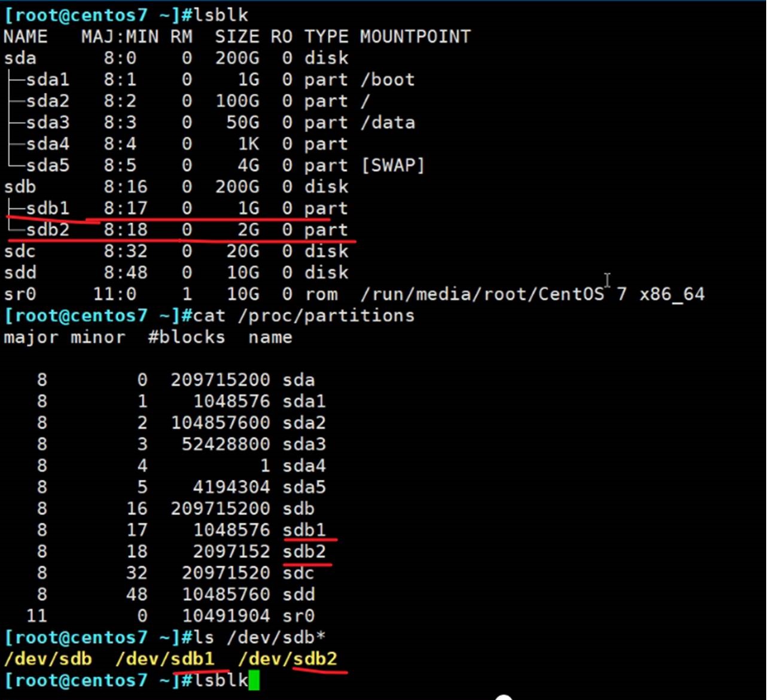Click the green cursor block at the last prompt
This screenshot has width=768, height=700.
[x=254, y=681]
